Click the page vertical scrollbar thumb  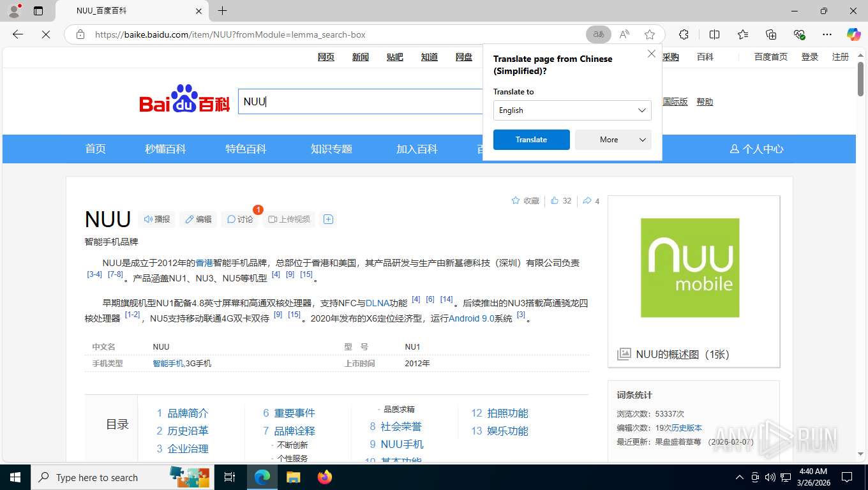[861, 79]
